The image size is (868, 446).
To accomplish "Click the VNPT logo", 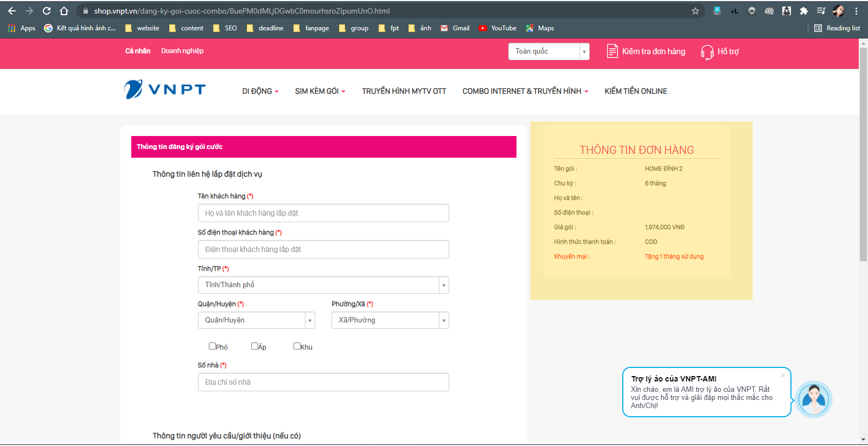I will (164, 89).
